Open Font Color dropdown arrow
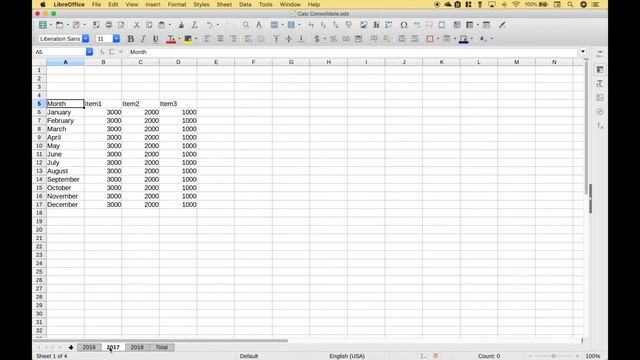640x360 pixels. [x=179, y=39]
